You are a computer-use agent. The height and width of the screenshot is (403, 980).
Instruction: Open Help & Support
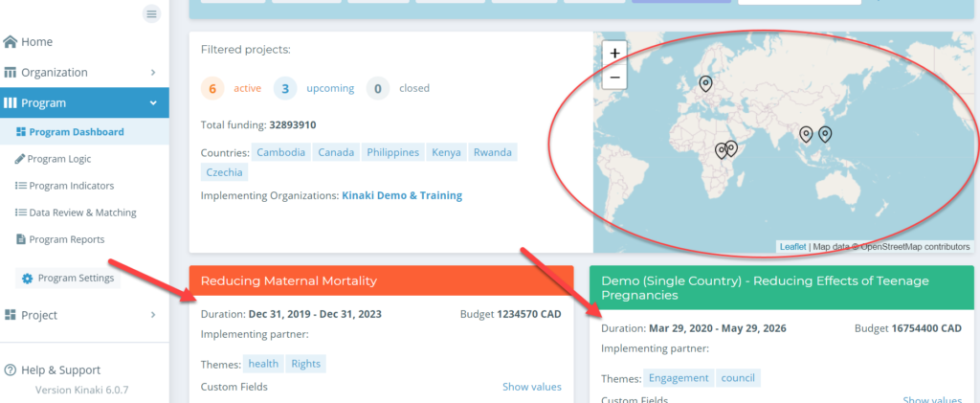click(60, 369)
